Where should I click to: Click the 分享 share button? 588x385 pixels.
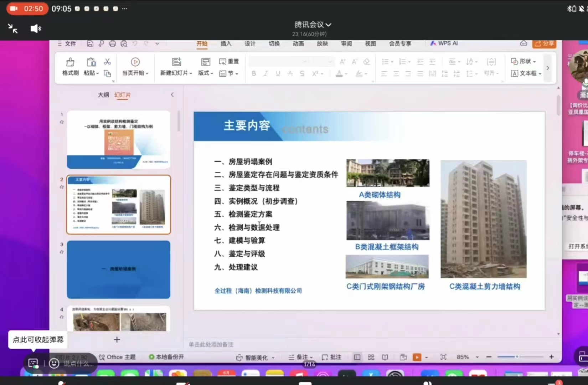coord(544,43)
